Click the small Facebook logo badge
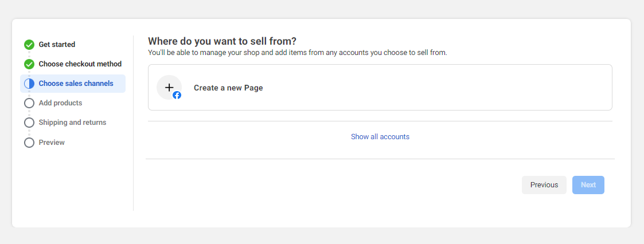644x244 pixels. point(177,95)
